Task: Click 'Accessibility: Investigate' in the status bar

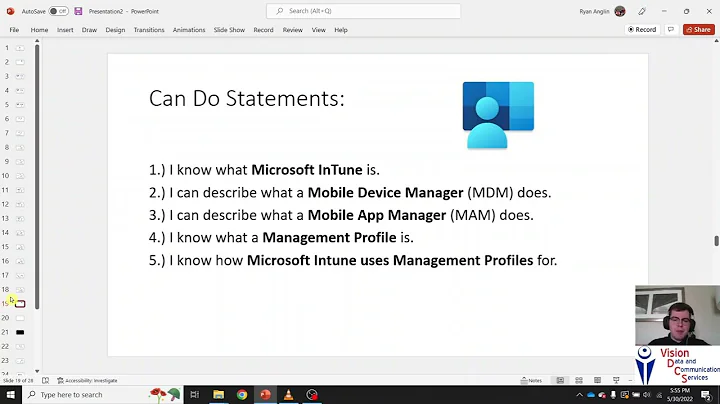Action: coord(87,381)
